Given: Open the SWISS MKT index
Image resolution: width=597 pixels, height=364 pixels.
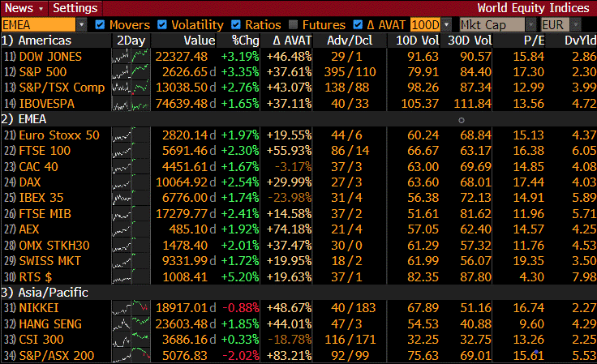Looking at the screenshot, I should click(x=49, y=261).
